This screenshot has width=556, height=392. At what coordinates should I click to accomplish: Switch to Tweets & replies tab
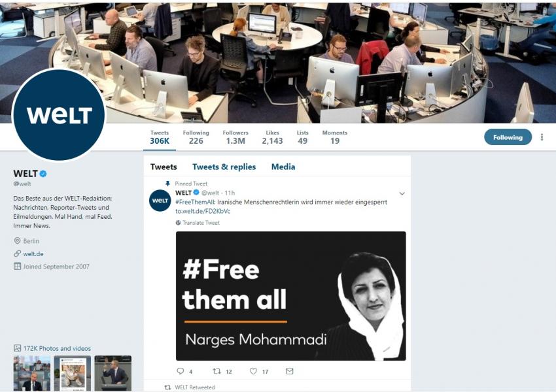pyautogui.click(x=224, y=167)
